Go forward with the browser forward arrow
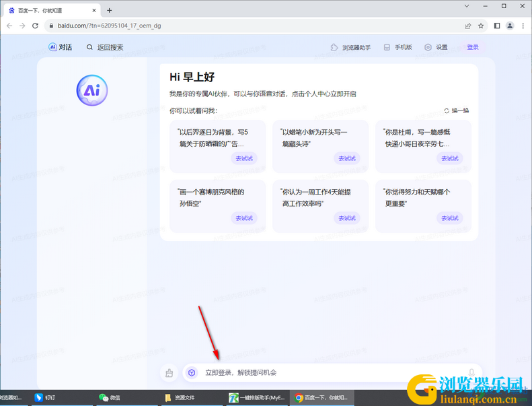Viewport: 532px width, 406px height. click(x=22, y=26)
